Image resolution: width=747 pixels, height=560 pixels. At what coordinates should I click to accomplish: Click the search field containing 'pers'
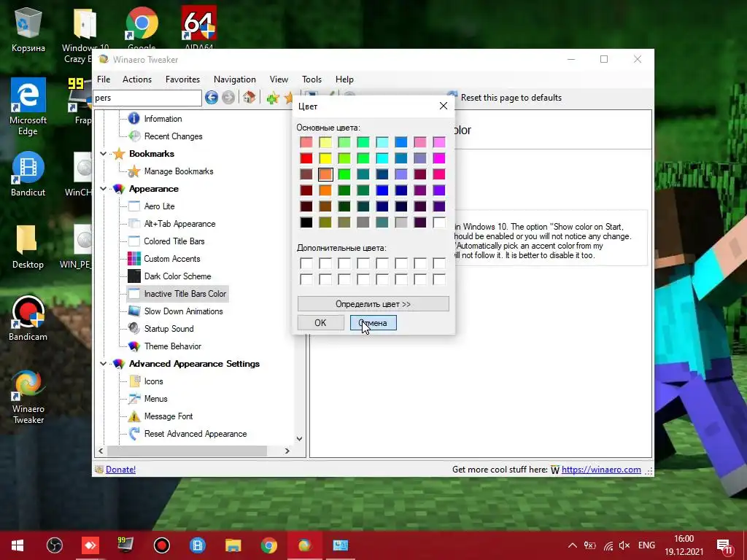pyautogui.click(x=147, y=98)
